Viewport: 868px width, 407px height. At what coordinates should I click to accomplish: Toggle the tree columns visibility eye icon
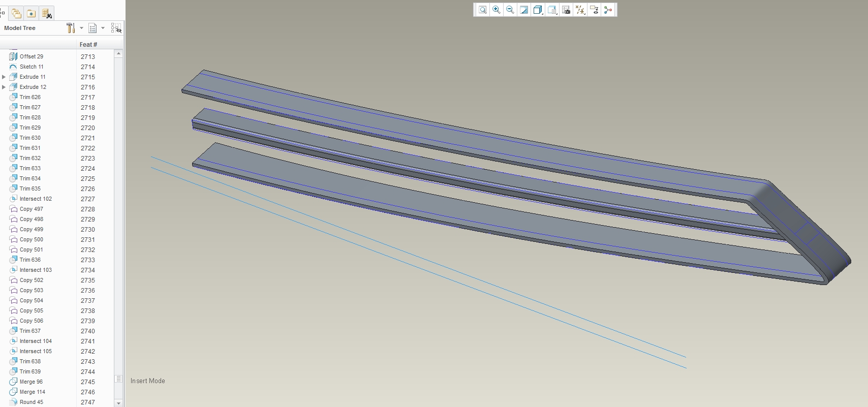click(116, 28)
